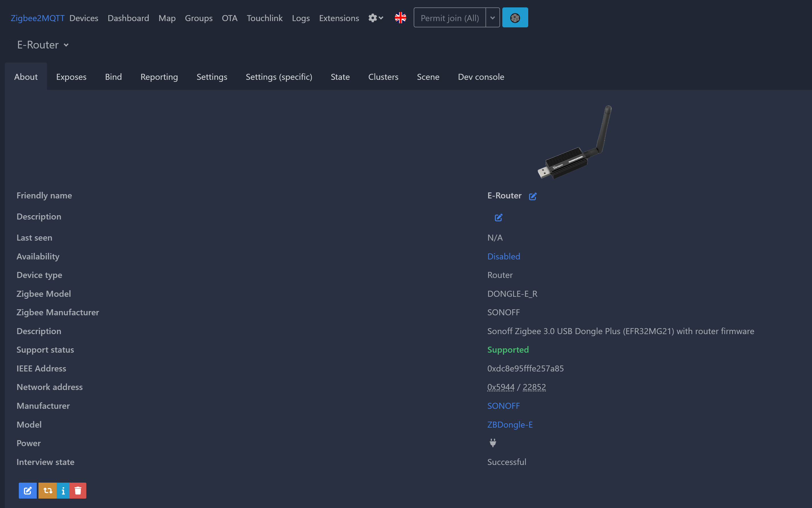Open the description editor
The height and width of the screenshot is (508, 812).
tap(498, 218)
